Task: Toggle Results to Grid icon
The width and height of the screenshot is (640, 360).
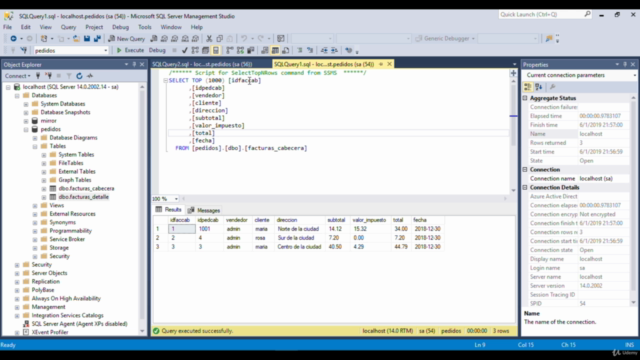Action: click(275, 50)
